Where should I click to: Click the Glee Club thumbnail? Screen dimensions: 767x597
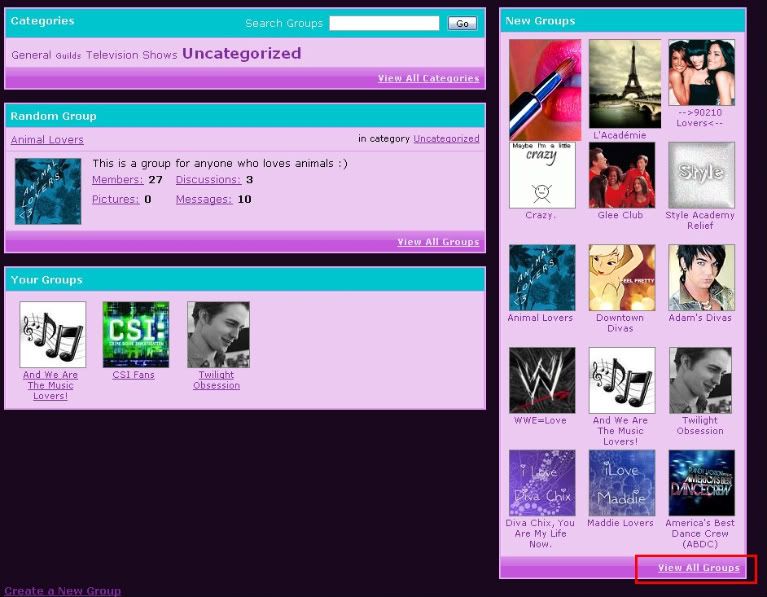coord(622,175)
